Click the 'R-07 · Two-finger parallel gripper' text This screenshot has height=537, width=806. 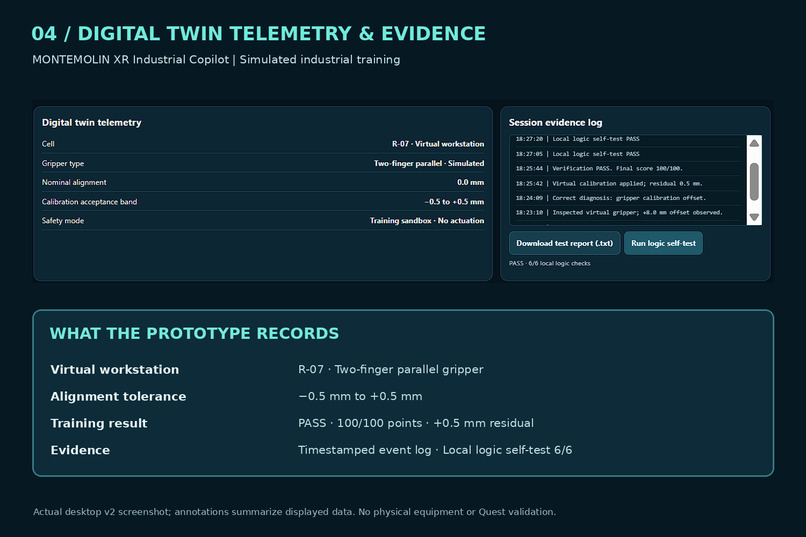pos(391,369)
